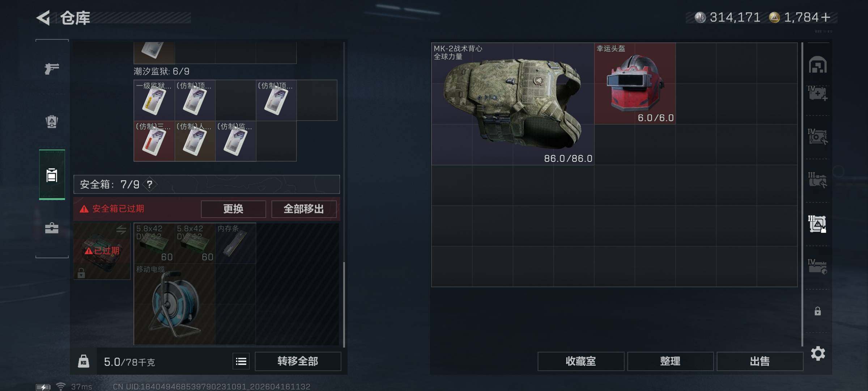868x391 pixels.
Task: Open the briefcase toolbox sidebar icon
Action: [52, 228]
